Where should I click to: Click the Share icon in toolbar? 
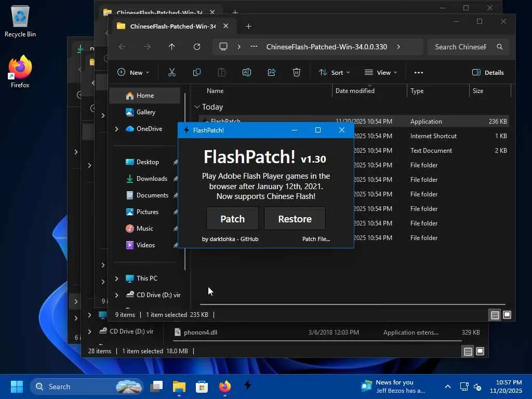[271, 72]
